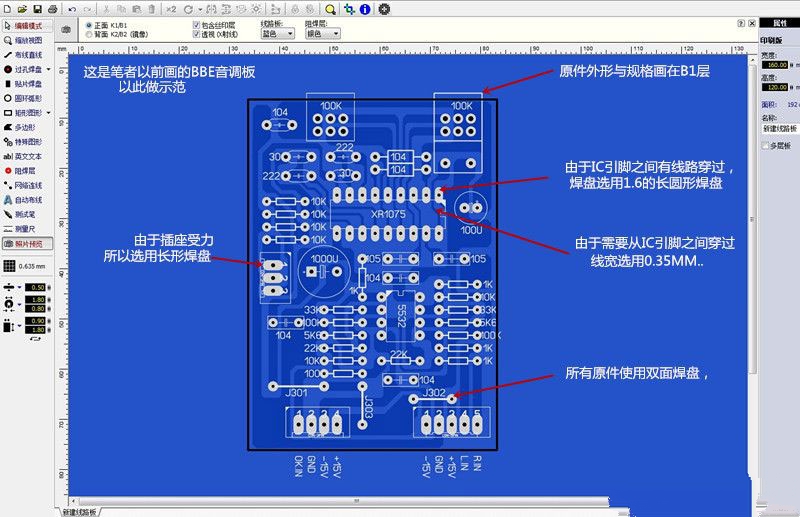This screenshot has height=517, width=800.
Task: Swap SMD pad dimensions with the swap arrows
Action: point(36,337)
